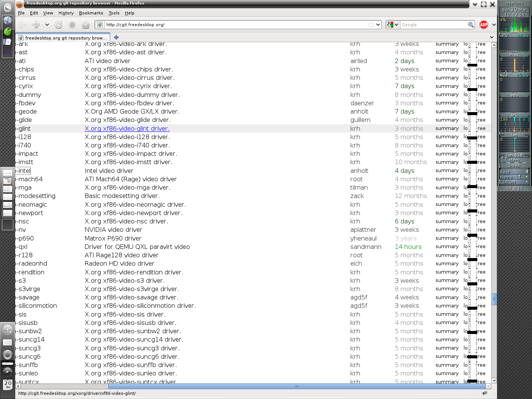
Task: Open the View menu
Action: click(48, 13)
